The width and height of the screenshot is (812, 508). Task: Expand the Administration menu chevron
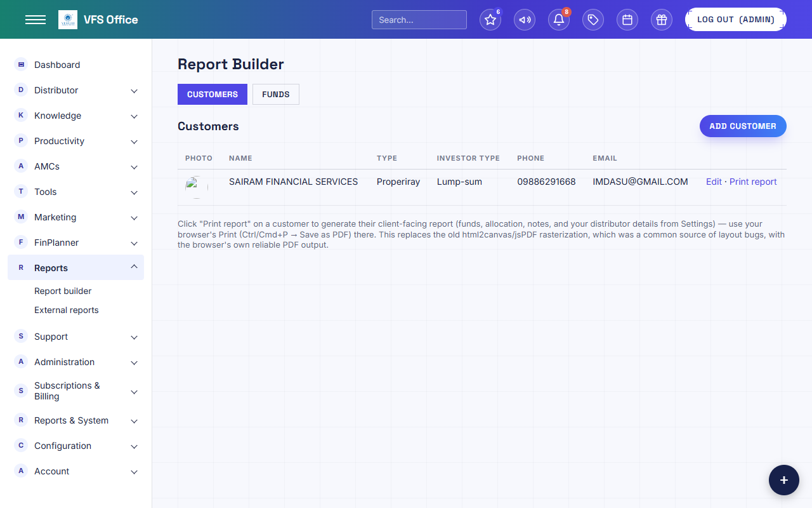[134, 363]
